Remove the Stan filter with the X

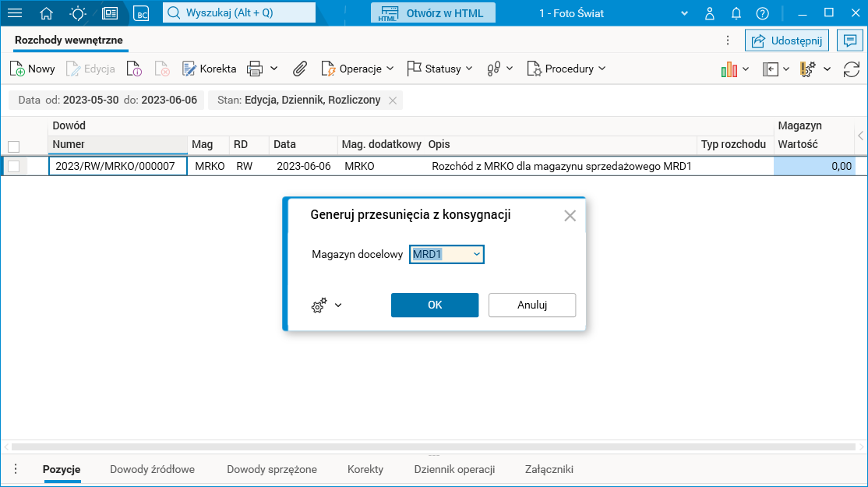tap(393, 101)
